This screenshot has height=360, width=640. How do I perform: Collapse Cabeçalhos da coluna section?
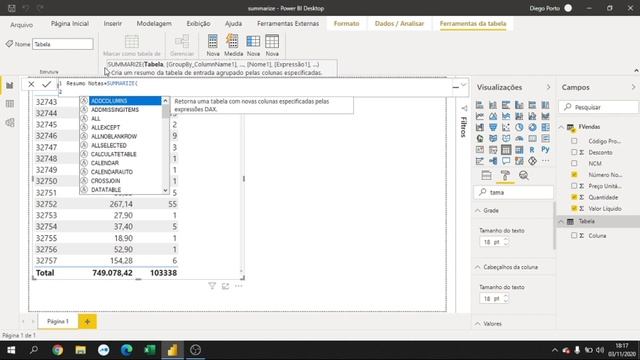pos(478,267)
